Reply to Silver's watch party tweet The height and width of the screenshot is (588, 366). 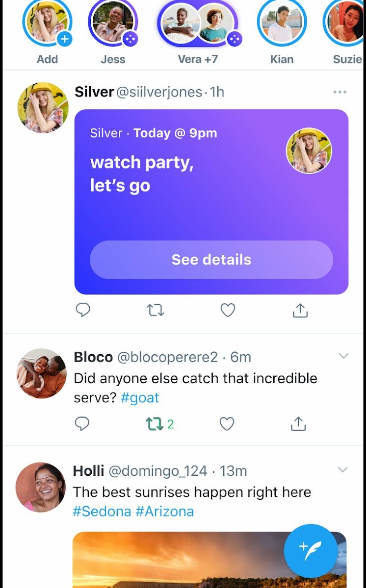pyautogui.click(x=83, y=310)
